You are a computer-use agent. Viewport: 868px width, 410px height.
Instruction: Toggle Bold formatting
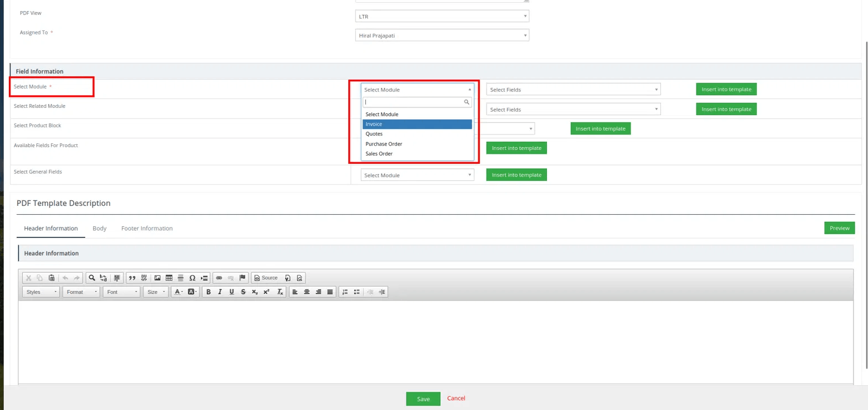(209, 292)
